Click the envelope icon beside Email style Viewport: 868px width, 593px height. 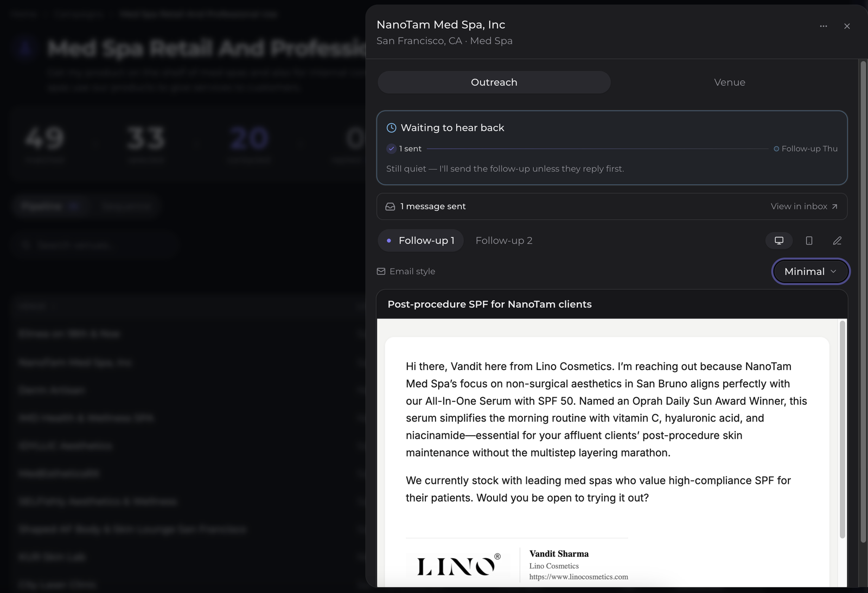pos(381,271)
